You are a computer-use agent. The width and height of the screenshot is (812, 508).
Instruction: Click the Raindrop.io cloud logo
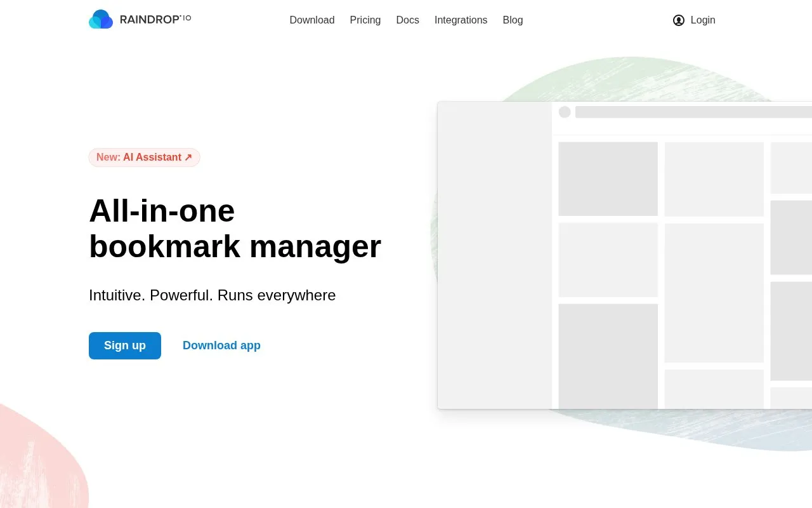click(x=101, y=20)
